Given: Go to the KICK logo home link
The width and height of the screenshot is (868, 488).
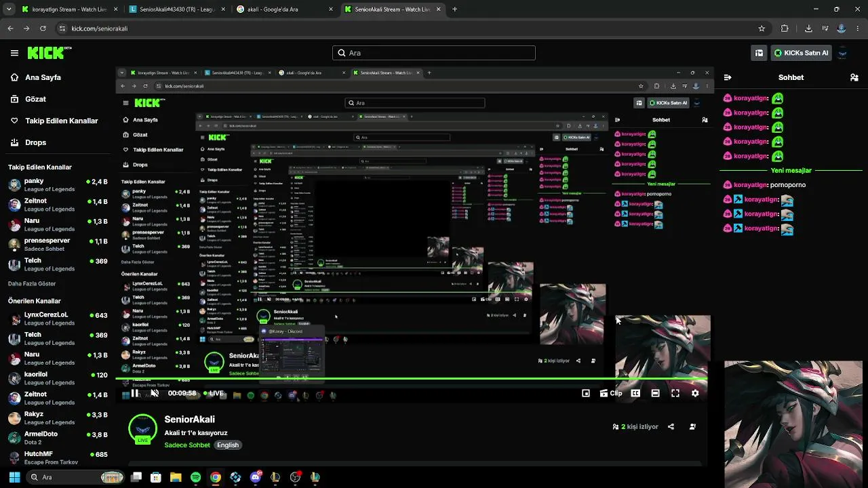Looking at the screenshot, I should [x=49, y=52].
